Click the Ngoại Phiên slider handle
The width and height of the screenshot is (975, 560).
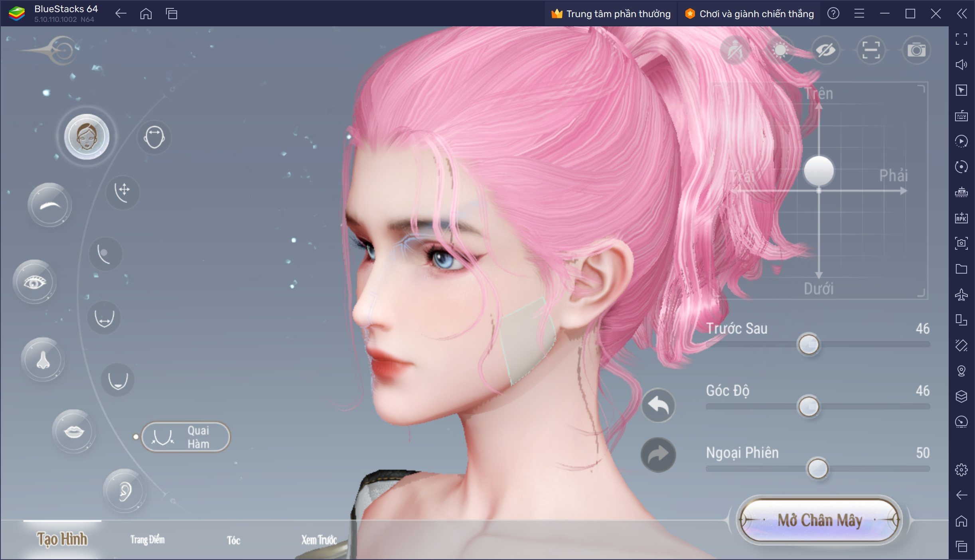pos(817,468)
